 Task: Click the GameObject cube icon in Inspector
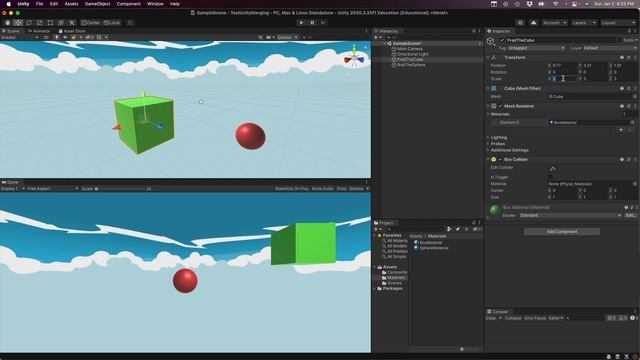491,40
